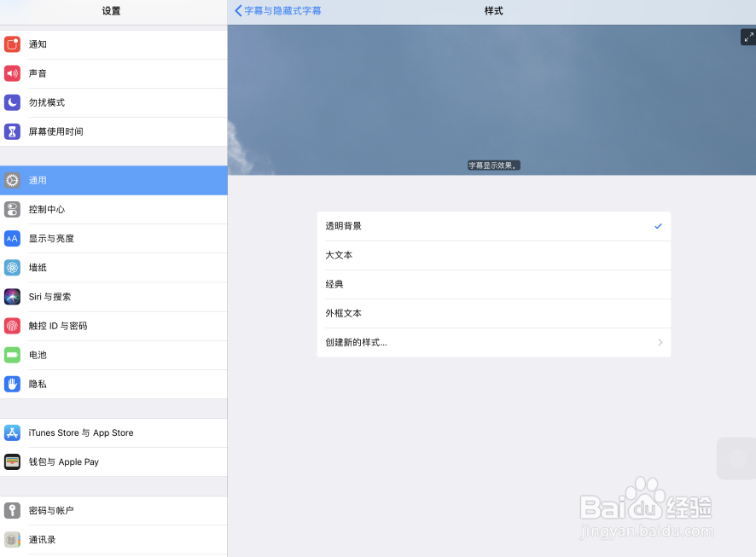Go back to 字幕与隐藏式字幕

(x=276, y=11)
